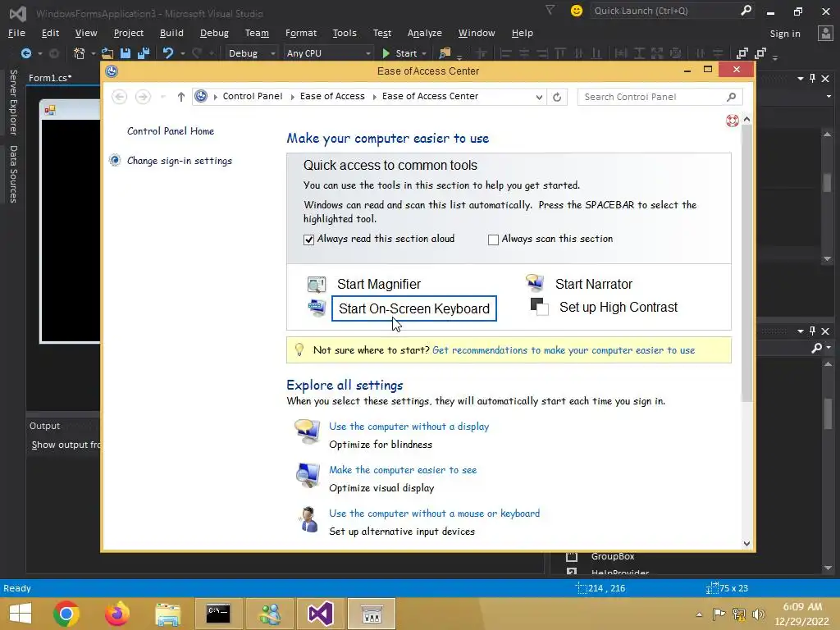Open Use the computer without mouse or keyboard
The image size is (840, 630).
coord(435,514)
